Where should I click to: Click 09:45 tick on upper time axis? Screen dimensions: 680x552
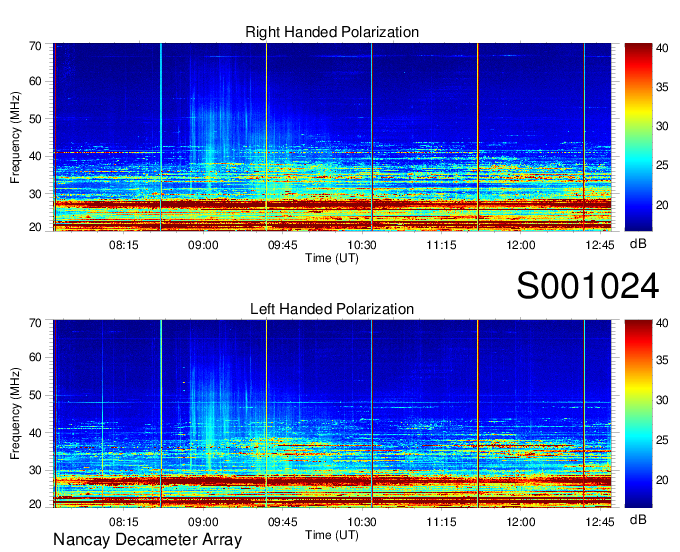[x=282, y=245]
